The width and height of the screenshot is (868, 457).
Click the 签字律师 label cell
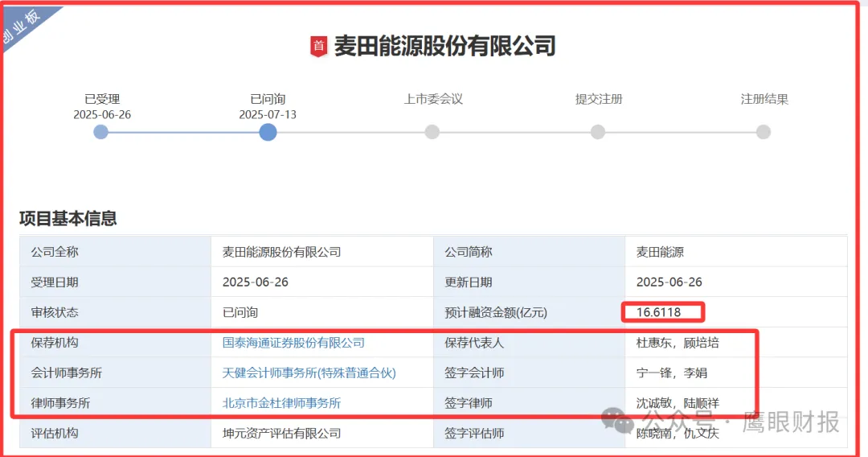(x=529, y=403)
